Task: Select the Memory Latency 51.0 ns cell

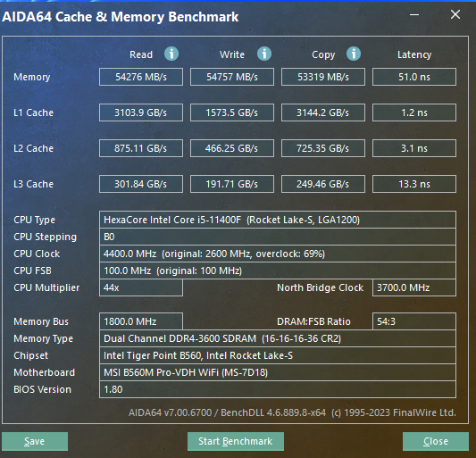Action: 414,77
